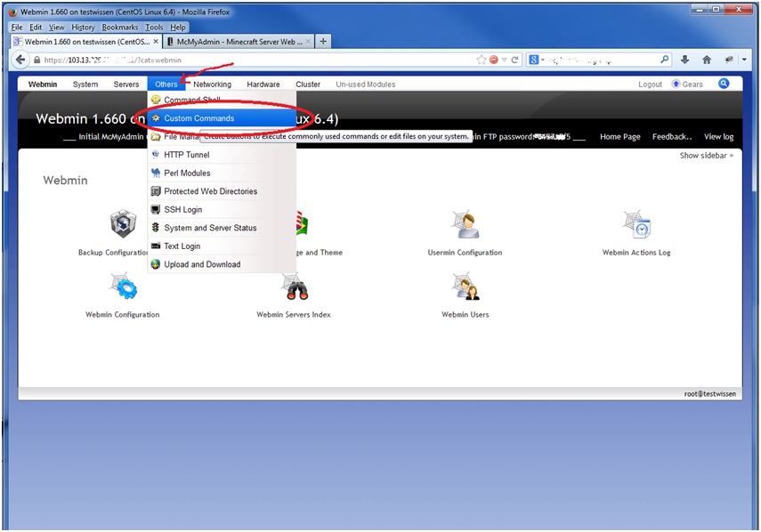Click the Firefox home icon
Image resolution: width=761 pixels, height=532 pixels.
(x=707, y=60)
